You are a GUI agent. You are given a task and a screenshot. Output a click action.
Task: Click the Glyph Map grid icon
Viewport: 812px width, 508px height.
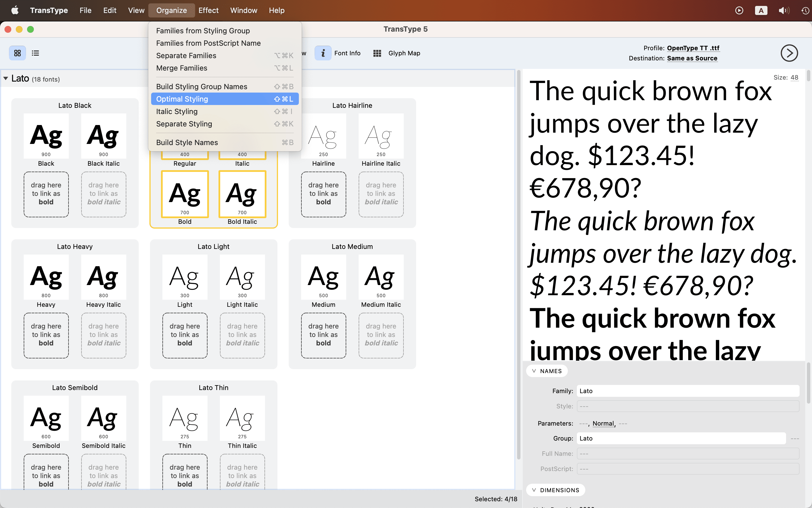click(x=377, y=53)
